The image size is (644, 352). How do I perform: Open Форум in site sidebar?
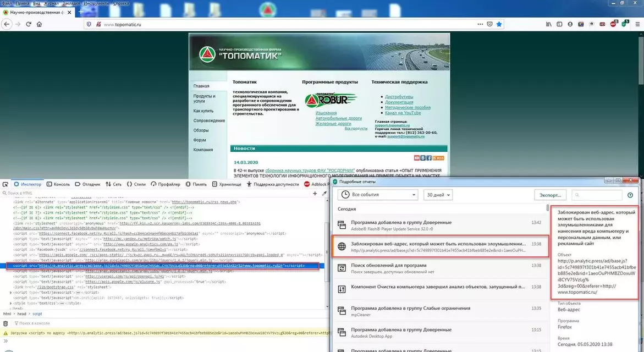[200, 140]
